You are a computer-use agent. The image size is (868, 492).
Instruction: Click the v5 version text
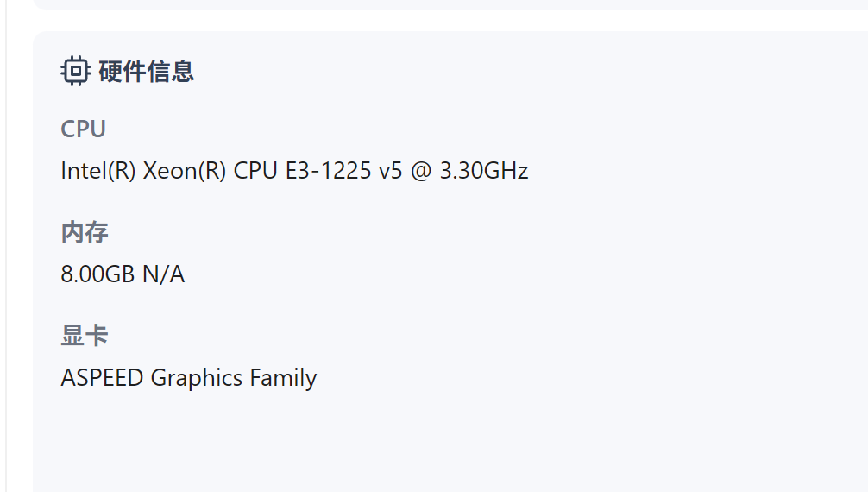(390, 170)
